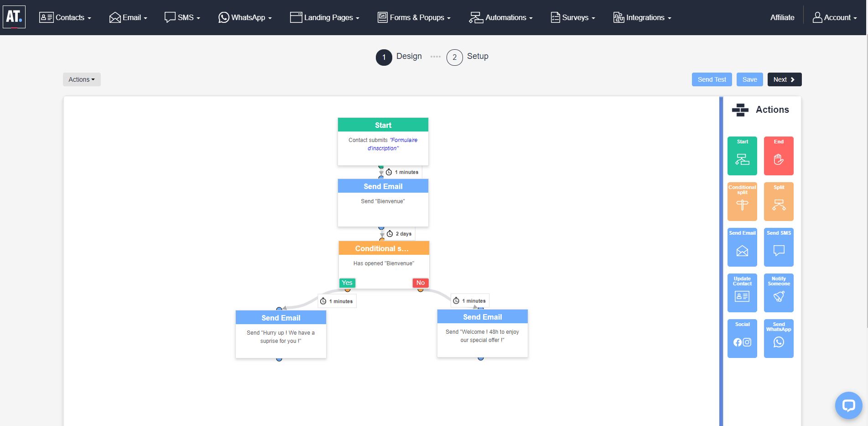868x426 pixels.
Task: Click the Save button
Action: click(x=749, y=79)
